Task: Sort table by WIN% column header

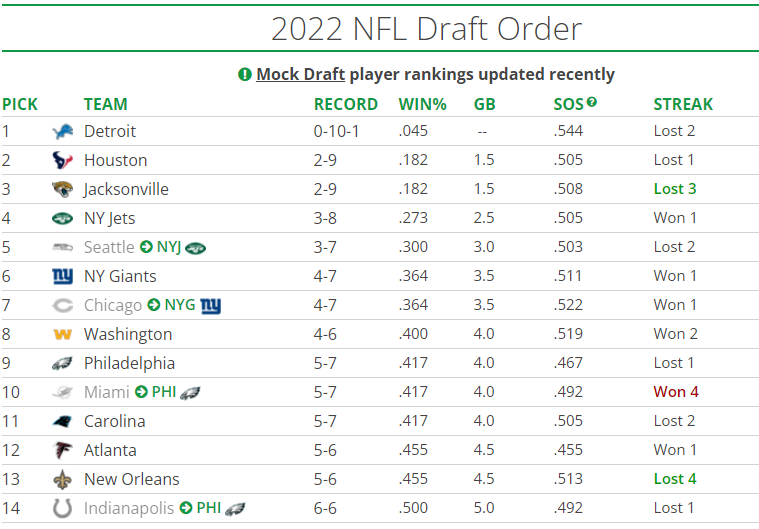Action: [x=422, y=104]
